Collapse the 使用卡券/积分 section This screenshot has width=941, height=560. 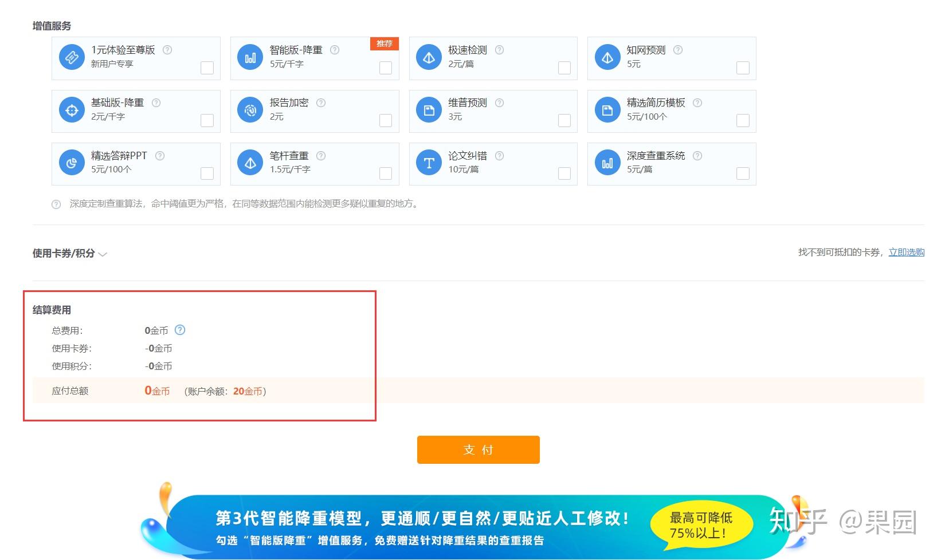103,255
